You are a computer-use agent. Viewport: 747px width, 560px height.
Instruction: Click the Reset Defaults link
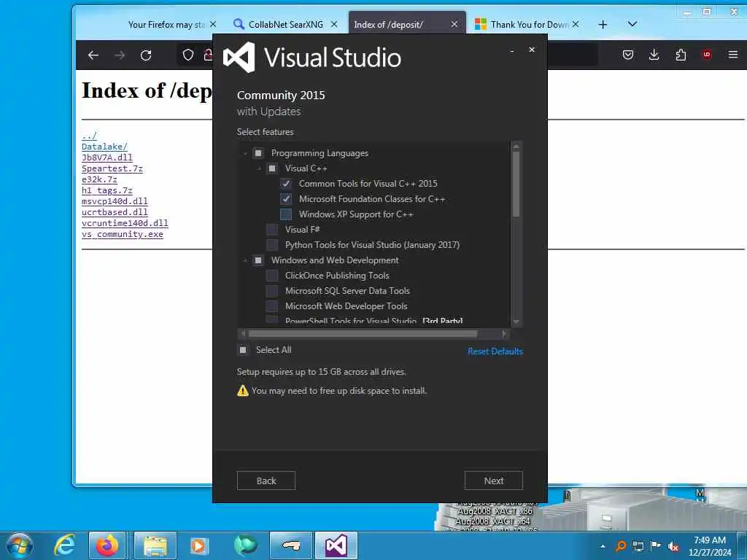coord(495,351)
